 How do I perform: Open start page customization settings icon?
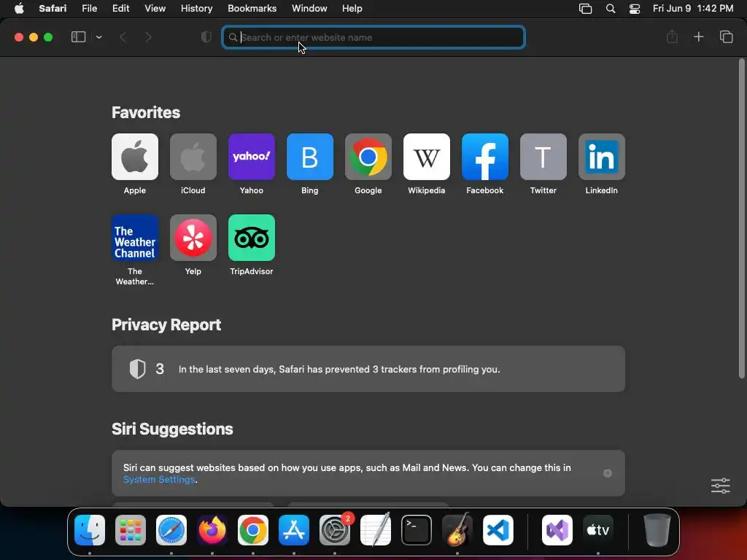(x=720, y=486)
